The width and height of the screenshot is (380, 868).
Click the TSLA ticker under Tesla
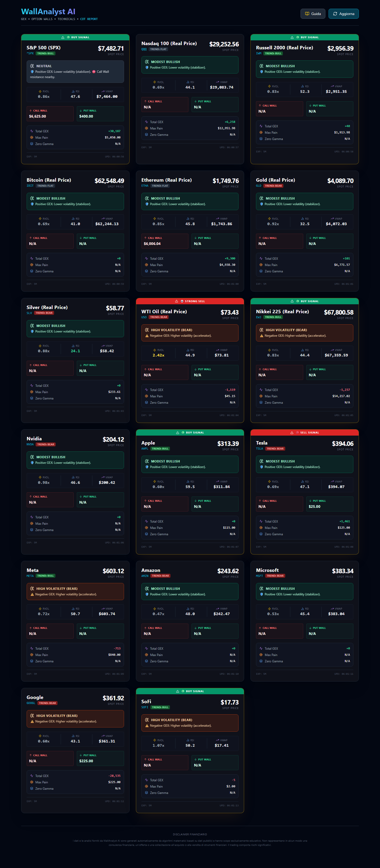(x=259, y=449)
